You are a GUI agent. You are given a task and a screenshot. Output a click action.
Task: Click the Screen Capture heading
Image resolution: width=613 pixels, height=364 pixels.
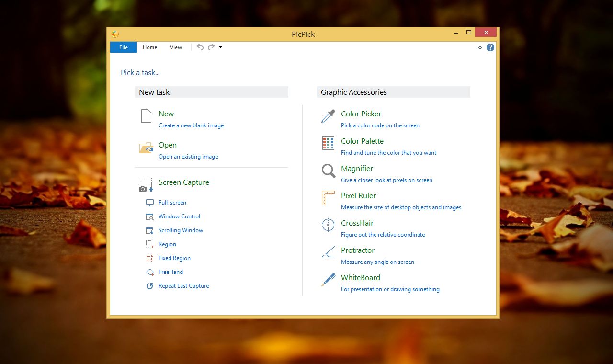[x=184, y=182]
